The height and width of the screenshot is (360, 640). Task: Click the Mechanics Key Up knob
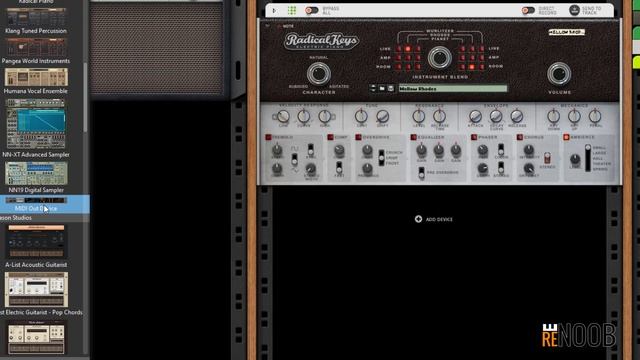[x=574, y=117]
